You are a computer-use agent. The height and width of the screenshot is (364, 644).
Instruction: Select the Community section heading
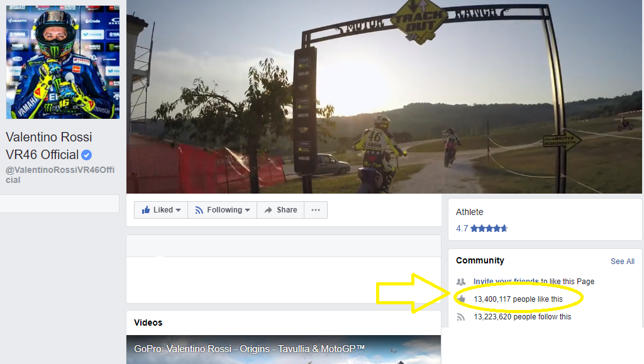point(480,260)
